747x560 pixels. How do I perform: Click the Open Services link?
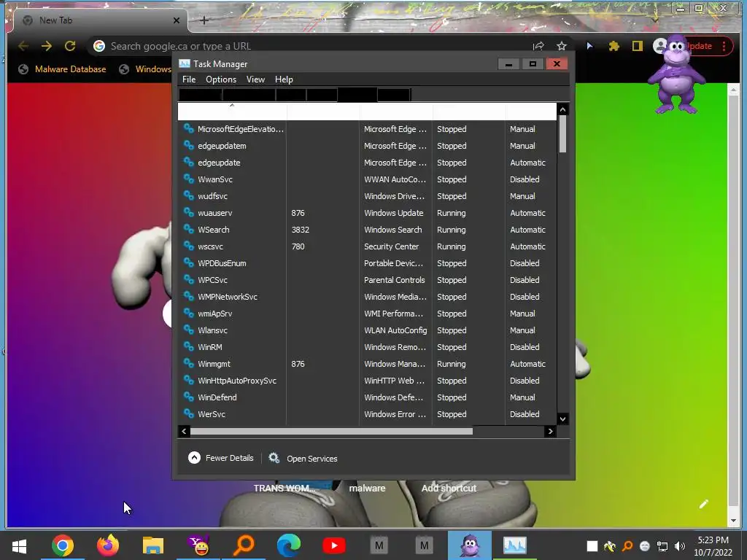(311, 459)
